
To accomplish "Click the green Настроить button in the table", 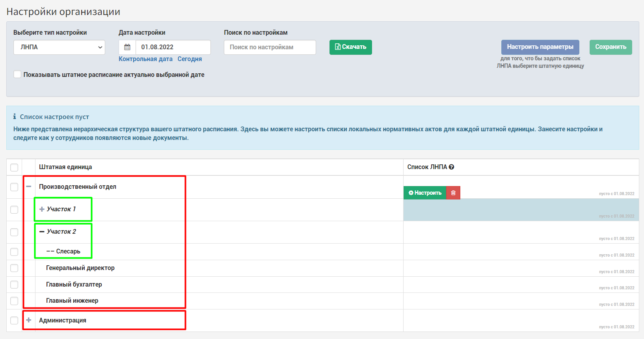I will [425, 193].
